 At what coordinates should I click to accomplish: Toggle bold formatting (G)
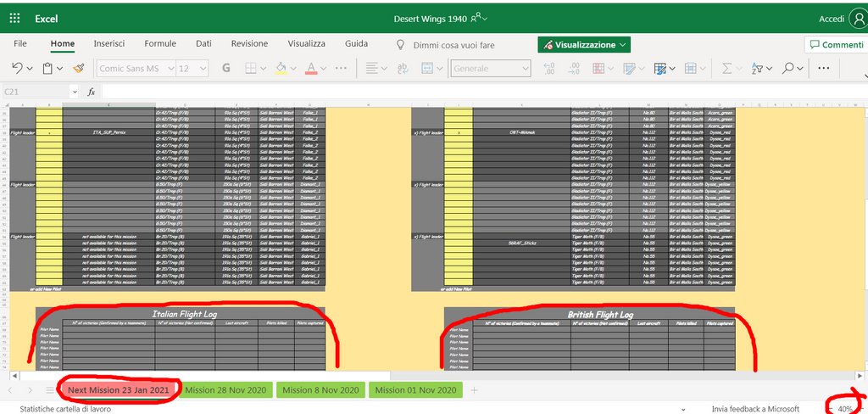coord(225,68)
